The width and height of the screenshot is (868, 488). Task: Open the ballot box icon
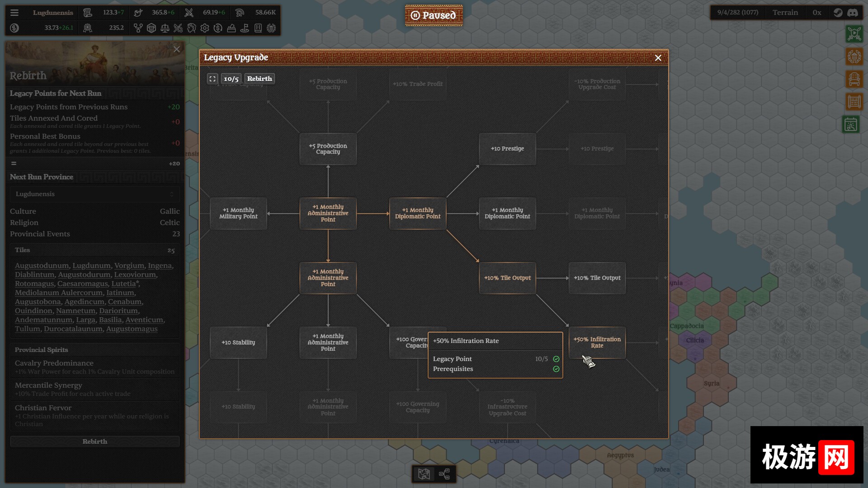tap(231, 28)
